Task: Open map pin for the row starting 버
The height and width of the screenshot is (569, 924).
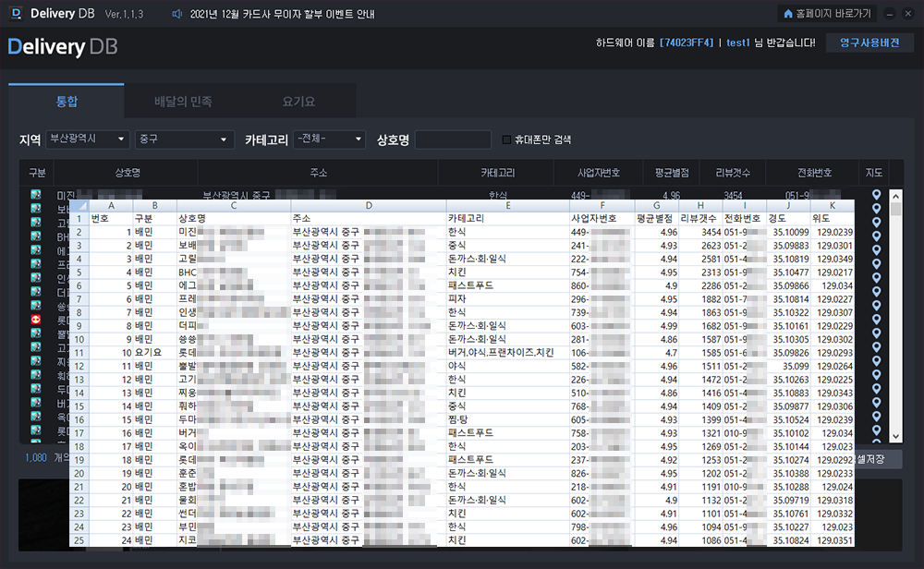Action: tap(876, 403)
